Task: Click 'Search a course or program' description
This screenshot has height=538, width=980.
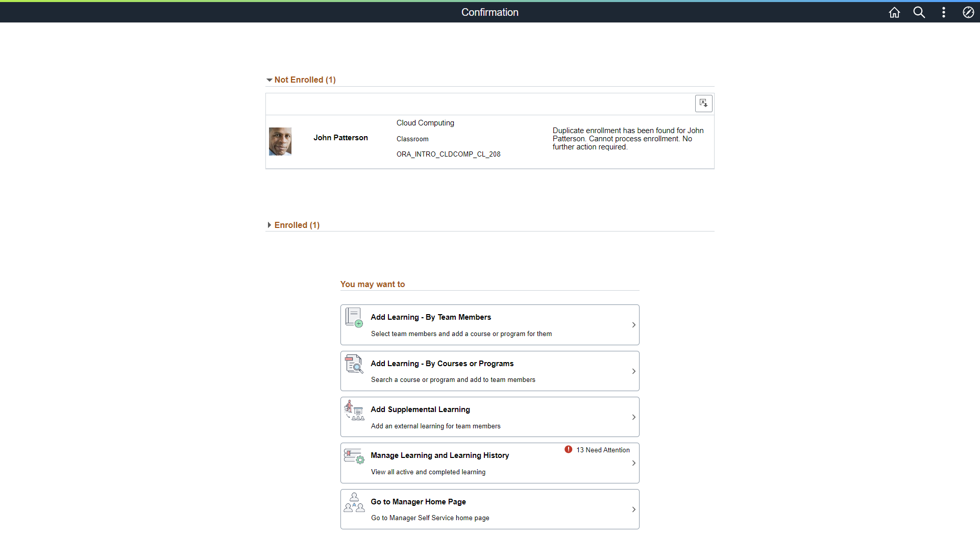Action: coord(453,380)
